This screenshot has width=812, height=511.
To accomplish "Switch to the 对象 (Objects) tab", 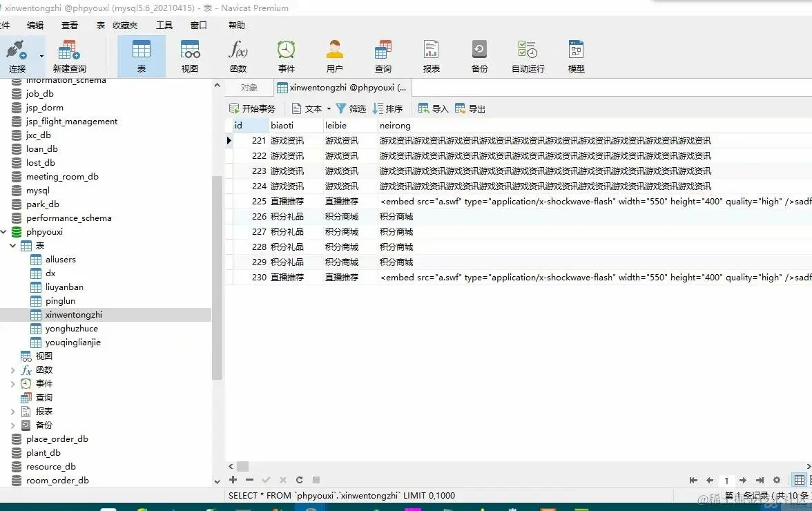I will tap(249, 88).
